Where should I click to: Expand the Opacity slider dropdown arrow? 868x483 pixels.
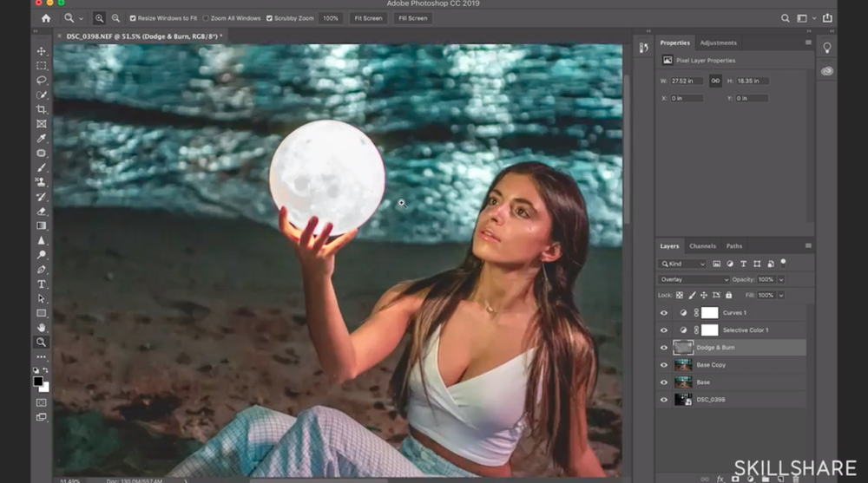tap(781, 280)
